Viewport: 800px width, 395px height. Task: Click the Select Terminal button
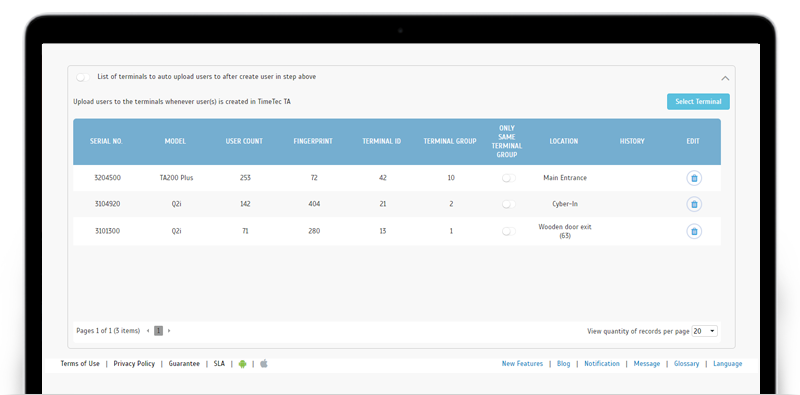click(x=698, y=102)
